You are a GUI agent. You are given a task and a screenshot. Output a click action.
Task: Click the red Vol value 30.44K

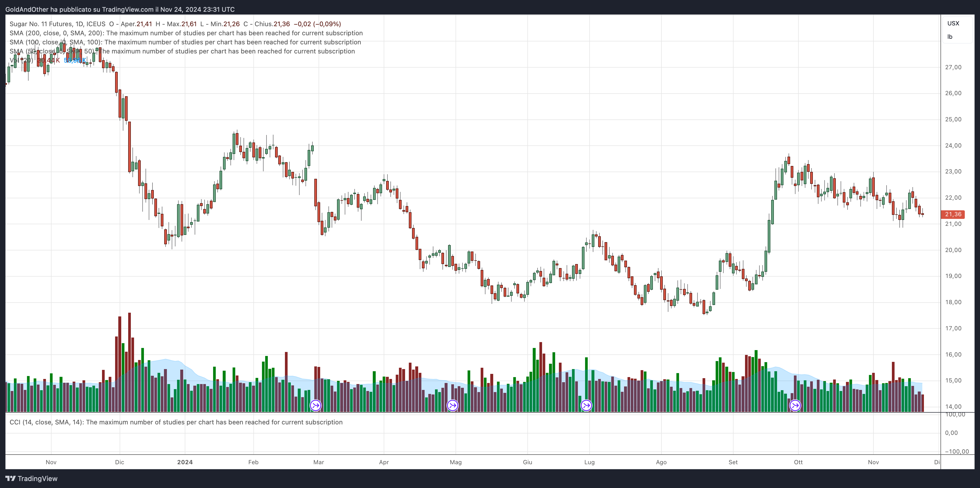pyautogui.click(x=49, y=60)
